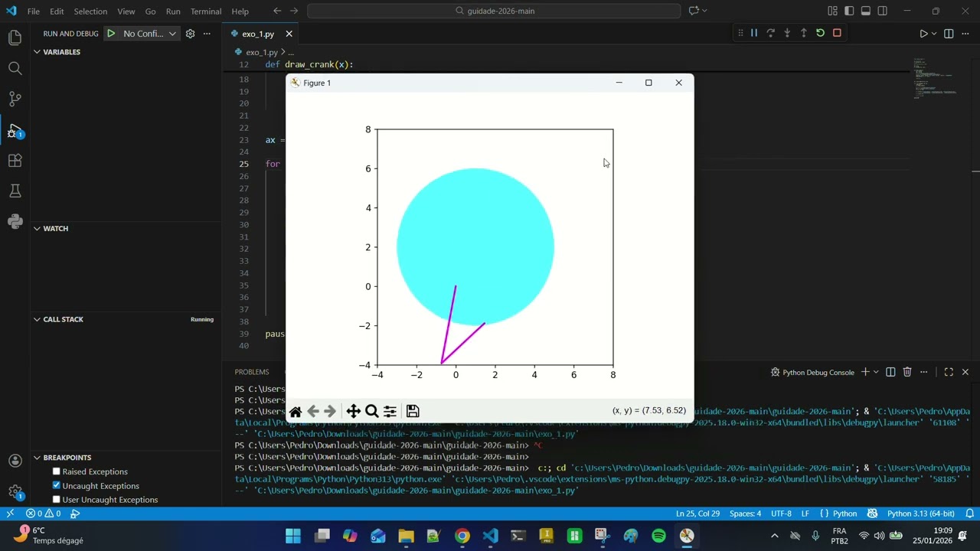Toggle Secondary Side Bar visibility
This screenshot has width=980, height=551.
tap(883, 11)
